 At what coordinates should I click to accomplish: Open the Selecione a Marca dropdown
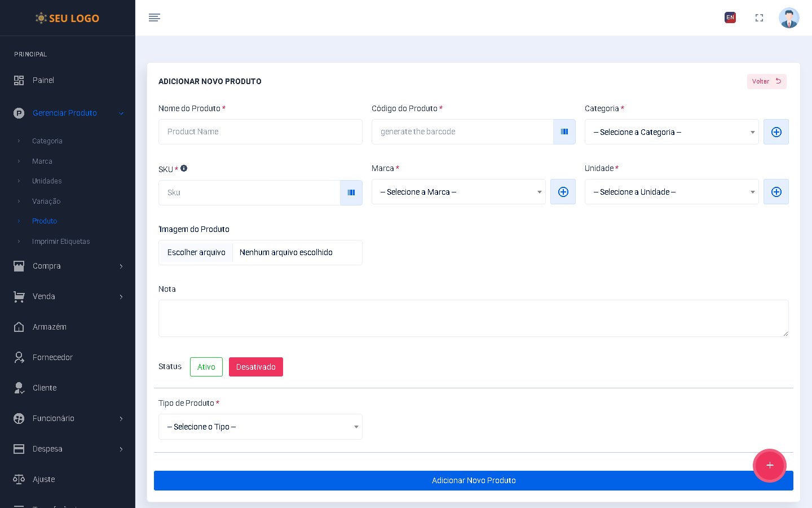click(458, 192)
